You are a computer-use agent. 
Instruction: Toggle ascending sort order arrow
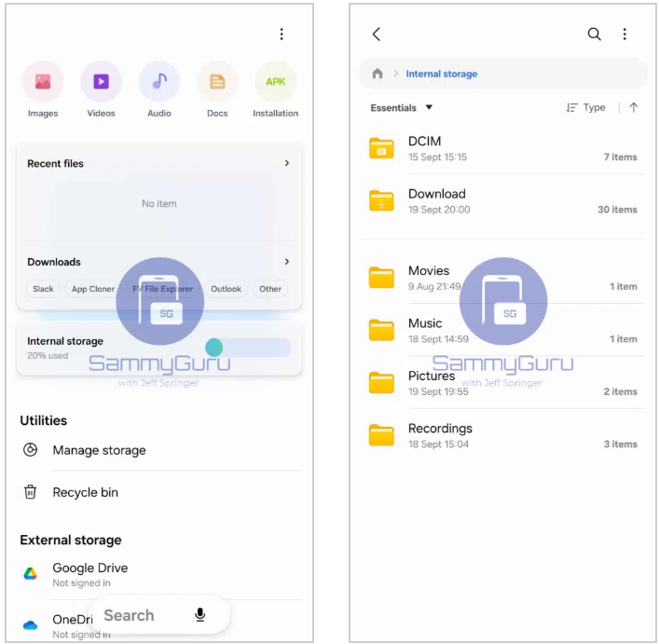[x=633, y=107]
